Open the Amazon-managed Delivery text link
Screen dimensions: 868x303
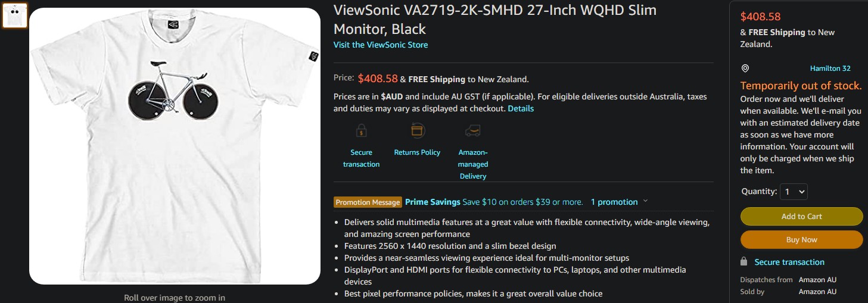(x=473, y=164)
